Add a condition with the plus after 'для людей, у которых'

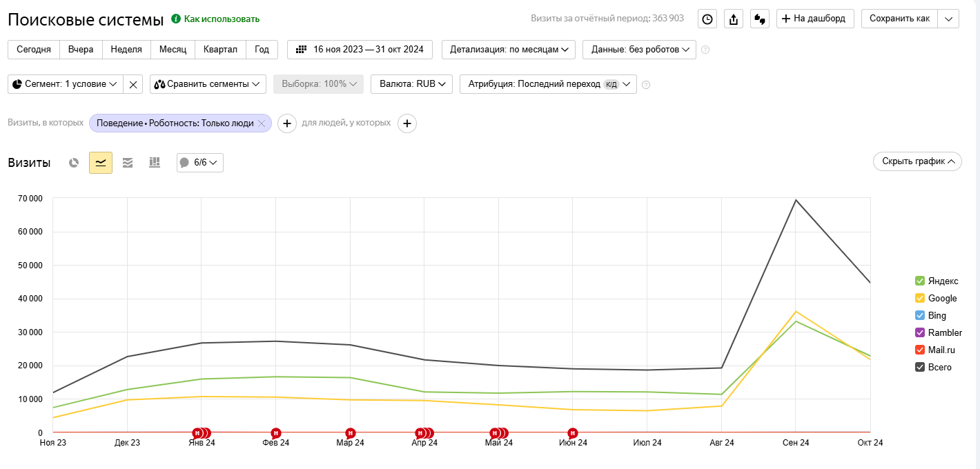point(407,123)
